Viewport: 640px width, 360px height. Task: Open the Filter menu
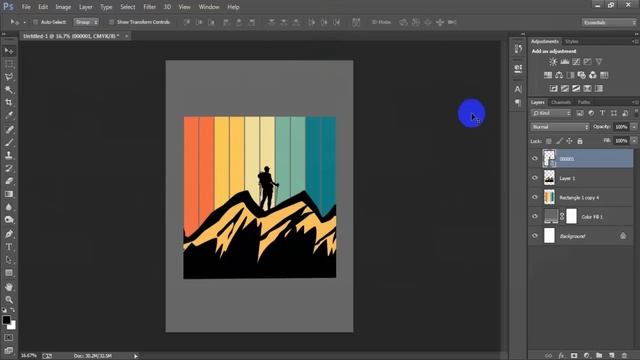click(149, 7)
